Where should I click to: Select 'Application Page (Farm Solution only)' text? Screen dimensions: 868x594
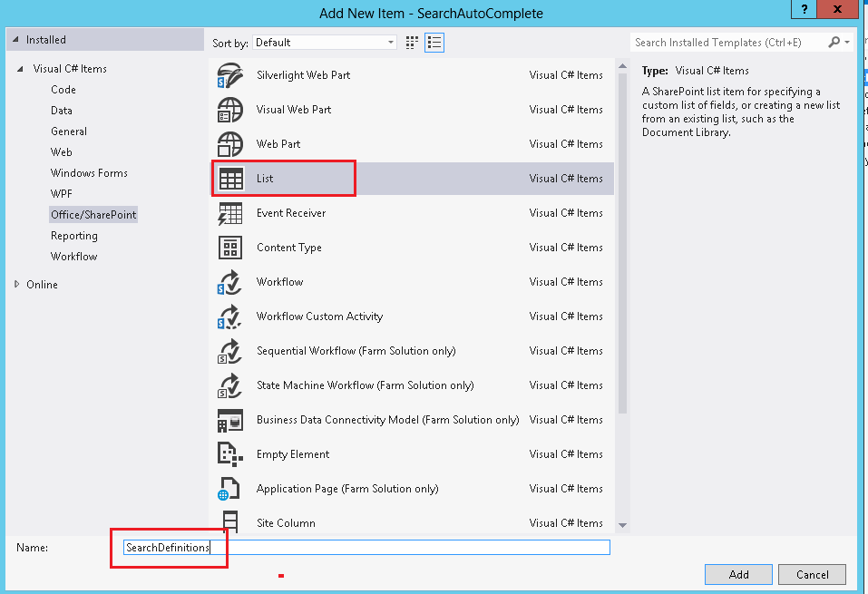[347, 489]
